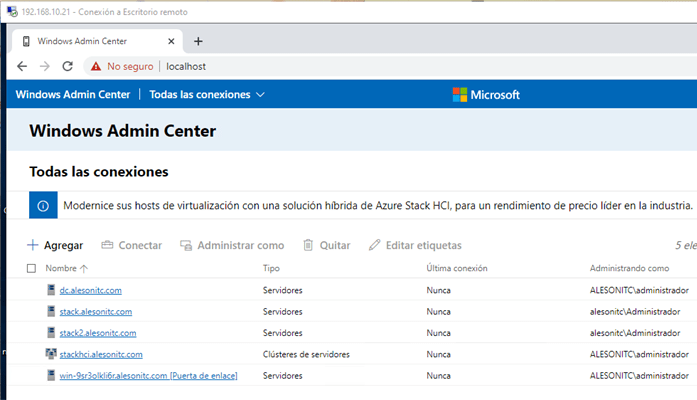Expand the 'Todas las conexiones' dropdown

[x=207, y=95]
